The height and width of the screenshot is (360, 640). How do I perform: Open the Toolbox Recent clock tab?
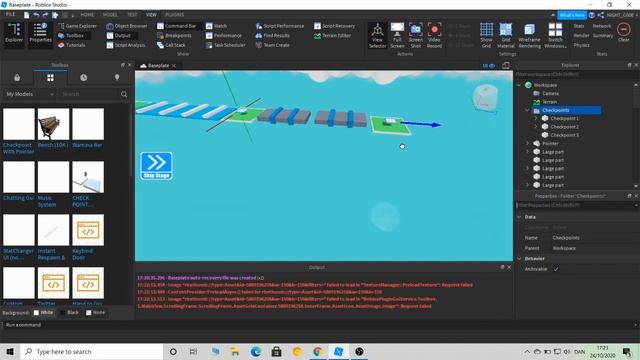(x=84, y=78)
